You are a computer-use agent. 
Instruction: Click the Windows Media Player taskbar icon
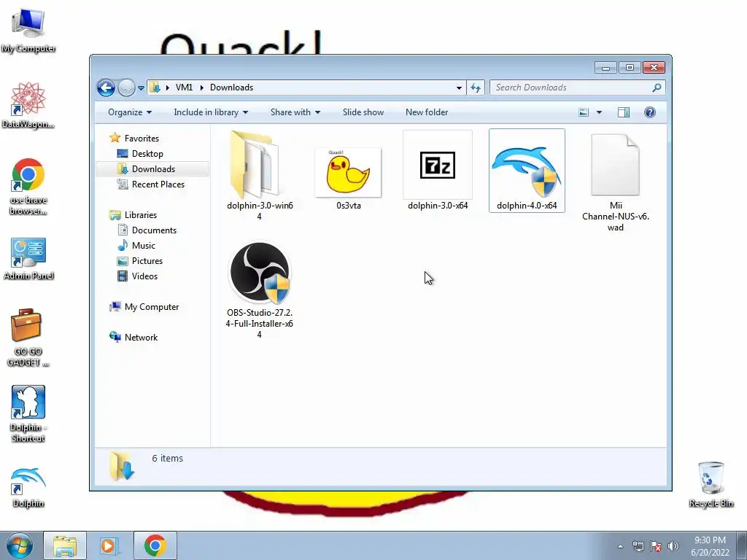coord(109,545)
